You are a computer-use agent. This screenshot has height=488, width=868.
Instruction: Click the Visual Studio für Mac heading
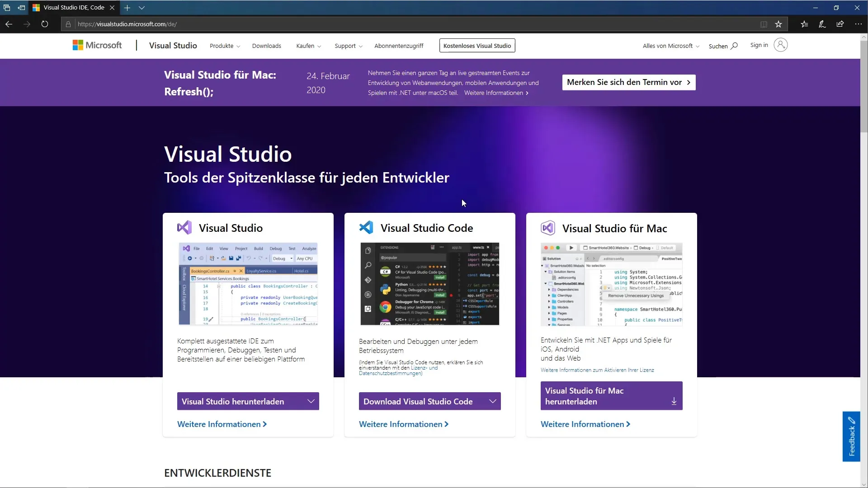pos(614,229)
